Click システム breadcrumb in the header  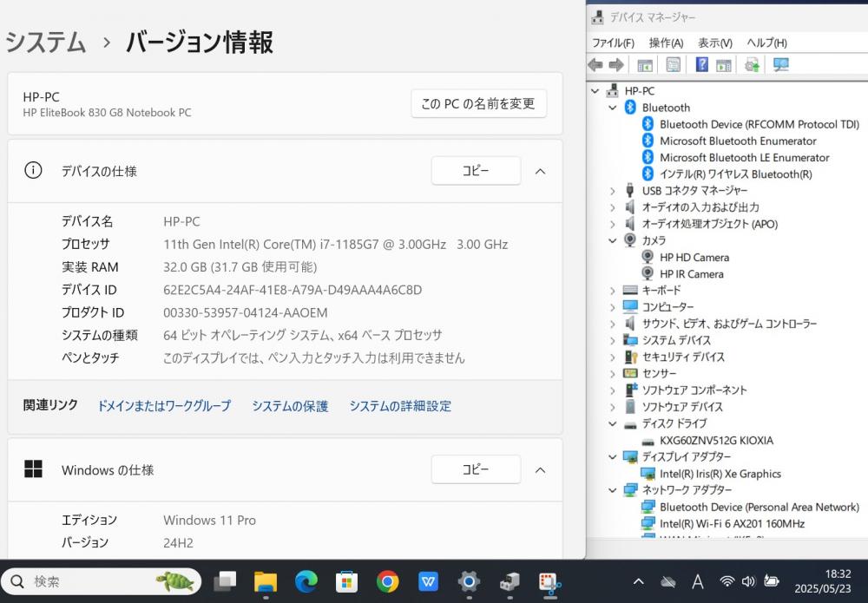click(45, 43)
